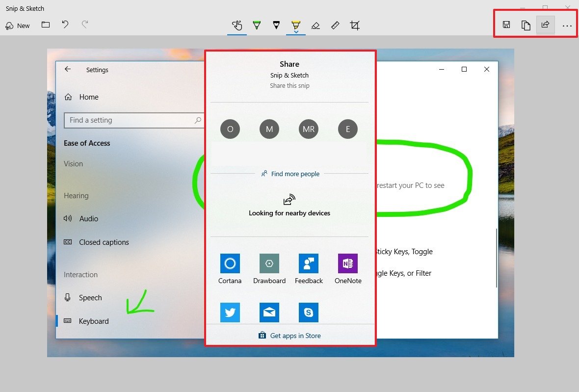Share snip to OneNote
The width and height of the screenshot is (579, 392).
348,269
